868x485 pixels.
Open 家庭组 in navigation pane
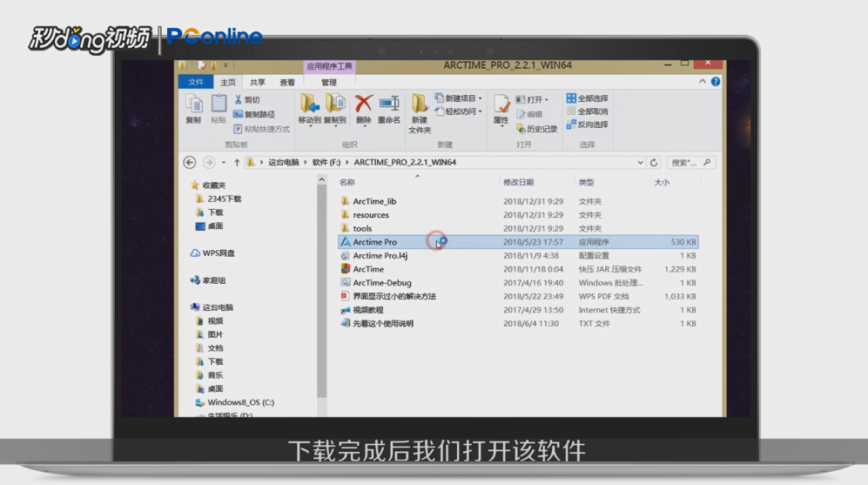point(208,280)
